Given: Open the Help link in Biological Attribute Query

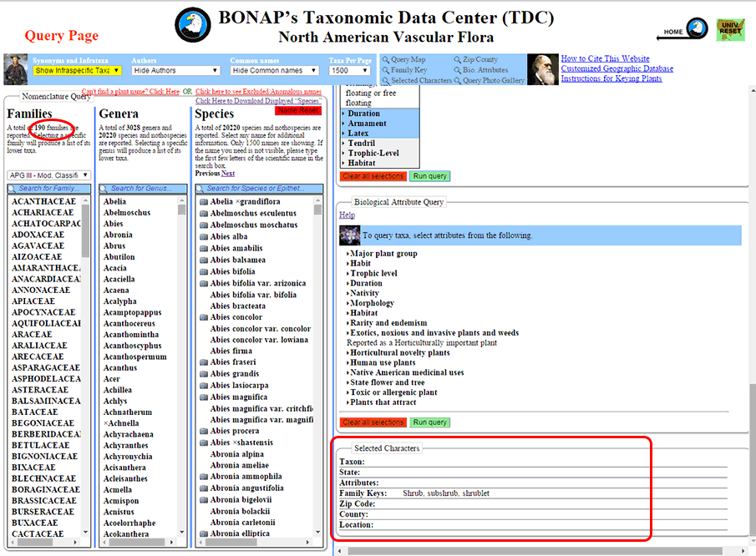Looking at the screenshot, I should (x=348, y=215).
